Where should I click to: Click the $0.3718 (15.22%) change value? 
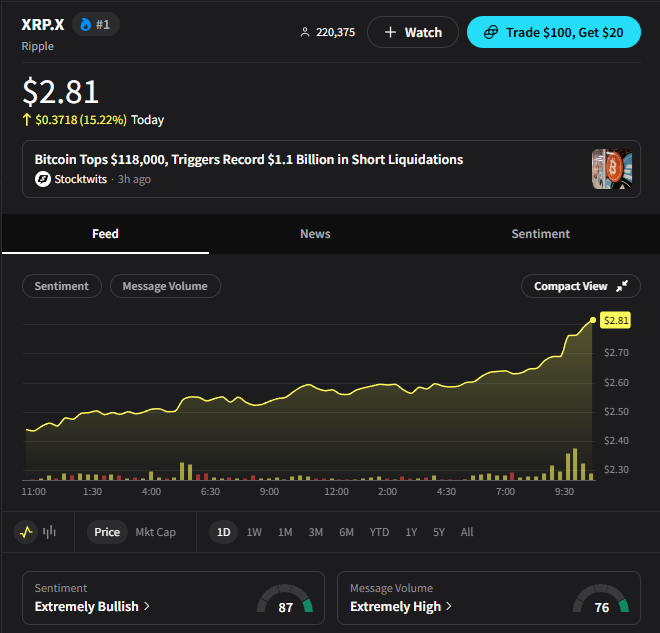point(81,120)
